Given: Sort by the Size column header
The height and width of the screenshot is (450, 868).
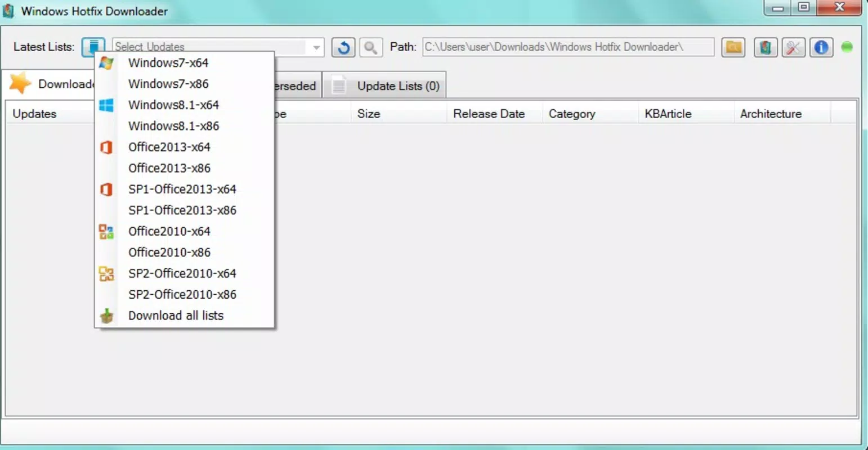Looking at the screenshot, I should 399,114.
